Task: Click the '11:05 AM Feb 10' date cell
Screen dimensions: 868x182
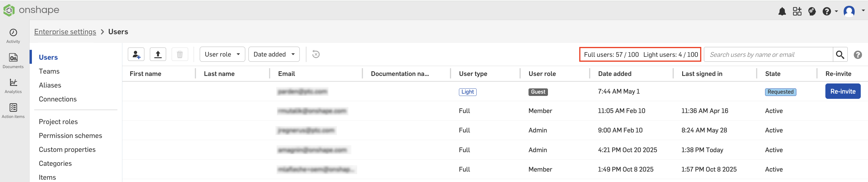Action: pyautogui.click(x=621, y=111)
